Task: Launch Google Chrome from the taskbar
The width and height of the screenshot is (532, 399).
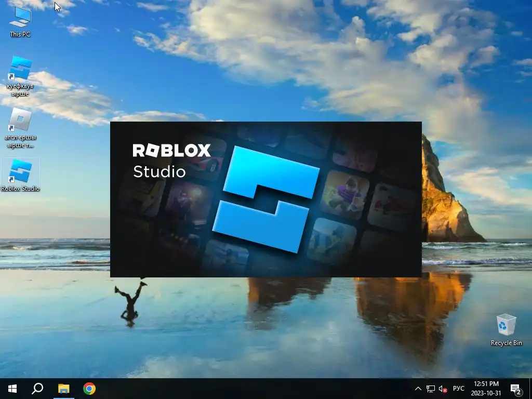Action: 89,389
